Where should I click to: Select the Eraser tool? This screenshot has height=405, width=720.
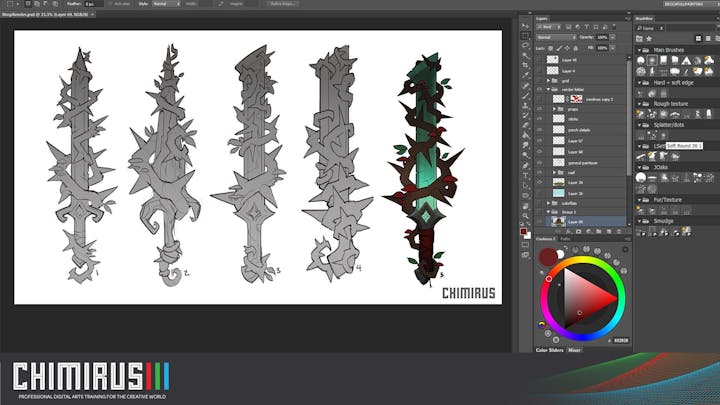525,125
